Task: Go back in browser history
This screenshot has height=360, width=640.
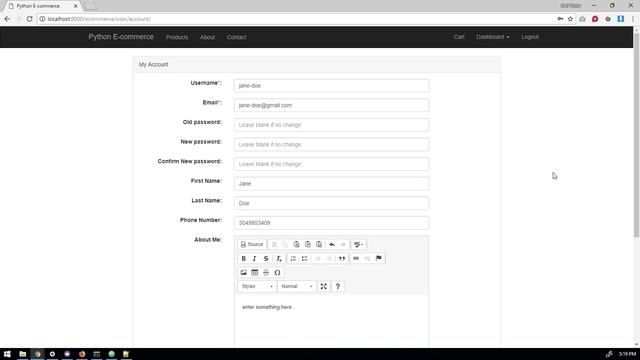Action: [7, 19]
